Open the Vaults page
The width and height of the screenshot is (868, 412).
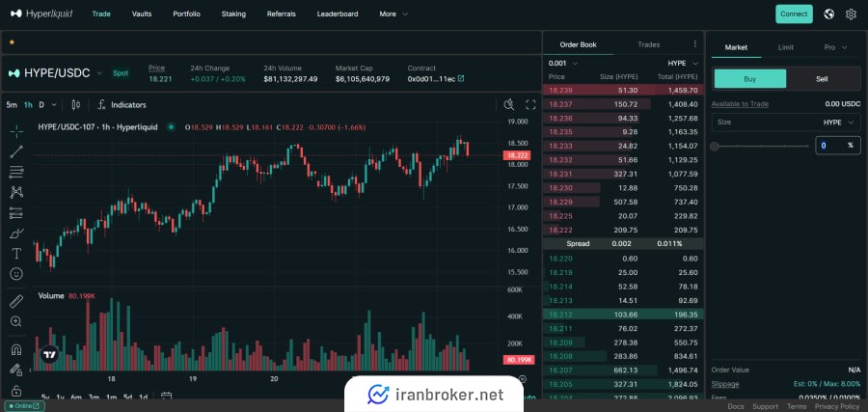[142, 14]
